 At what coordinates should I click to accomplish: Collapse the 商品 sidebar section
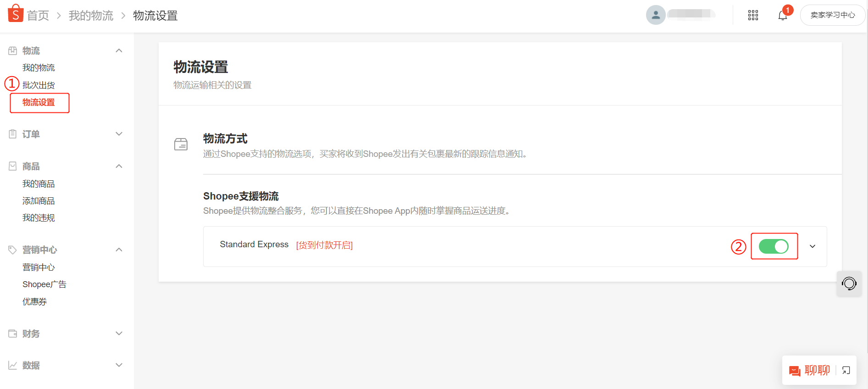coord(119,166)
